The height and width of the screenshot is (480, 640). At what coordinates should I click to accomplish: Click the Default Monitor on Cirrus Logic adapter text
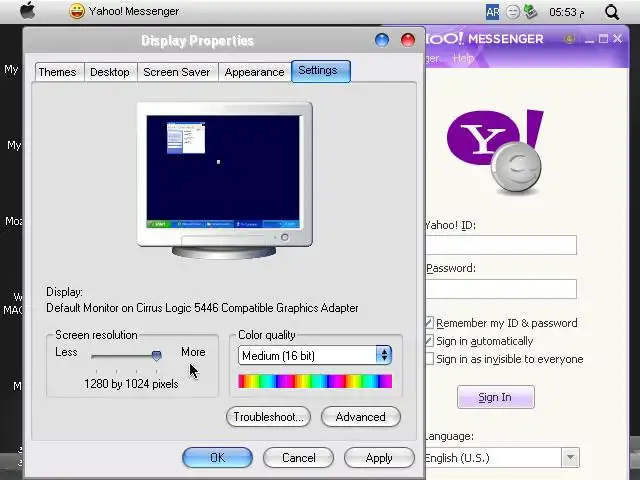click(x=202, y=308)
